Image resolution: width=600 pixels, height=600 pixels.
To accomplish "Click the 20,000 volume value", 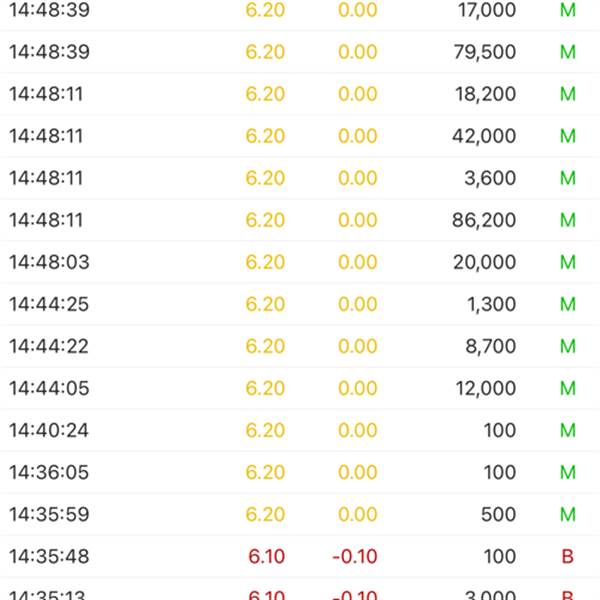I will point(484,262).
